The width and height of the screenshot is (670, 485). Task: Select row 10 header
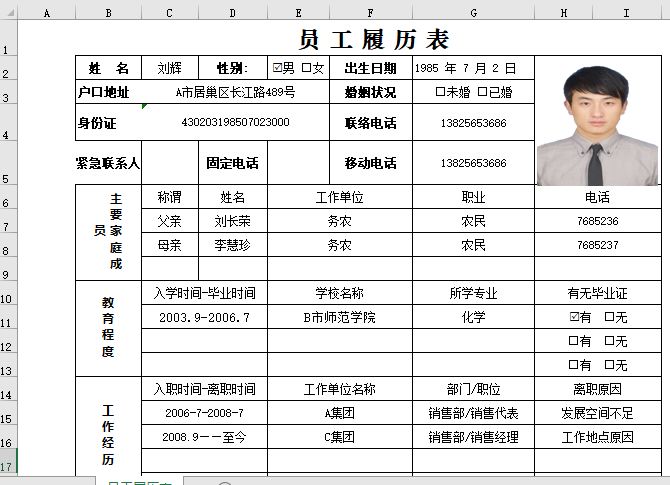(x=8, y=299)
